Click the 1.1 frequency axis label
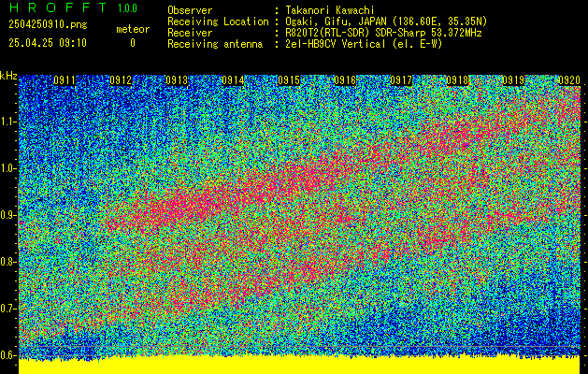 (x=8, y=122)
